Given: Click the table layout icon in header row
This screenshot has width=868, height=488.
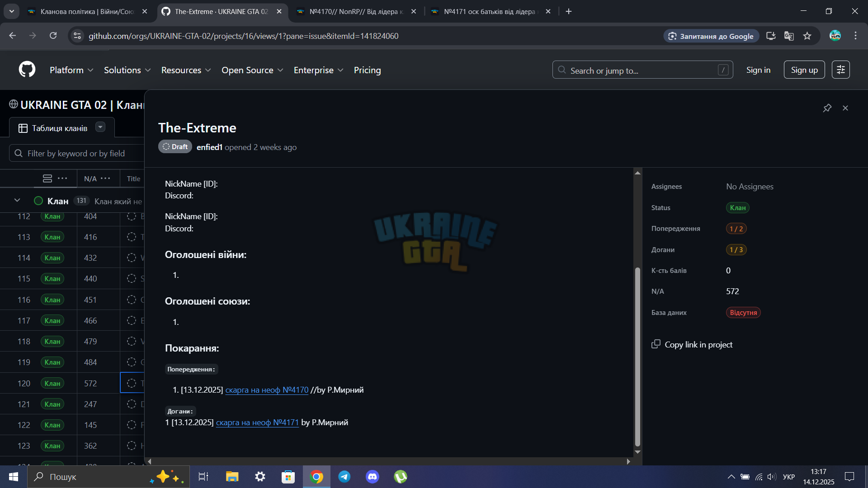Looking at the screenshot, I should click(47, 178).
